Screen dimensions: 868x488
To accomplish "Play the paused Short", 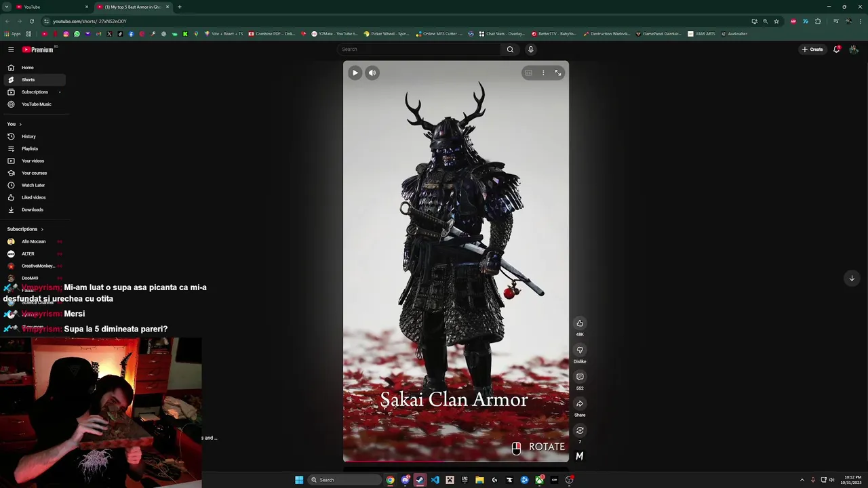I will pos(355,73).
